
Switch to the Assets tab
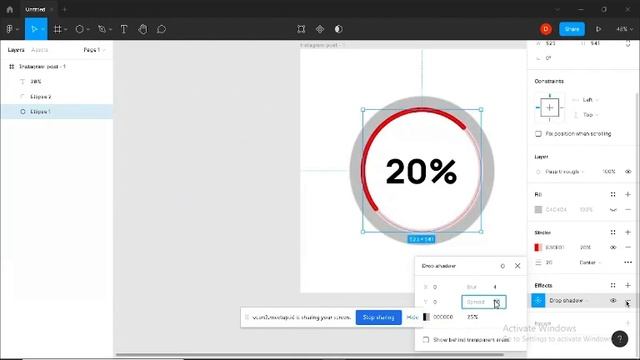point(40,50)
